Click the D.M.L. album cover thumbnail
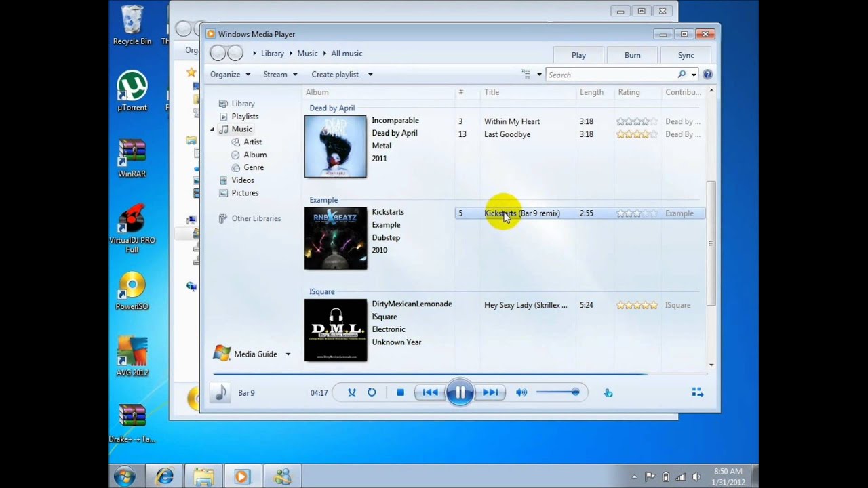This screenshot has width=868, height=488. 335,330
